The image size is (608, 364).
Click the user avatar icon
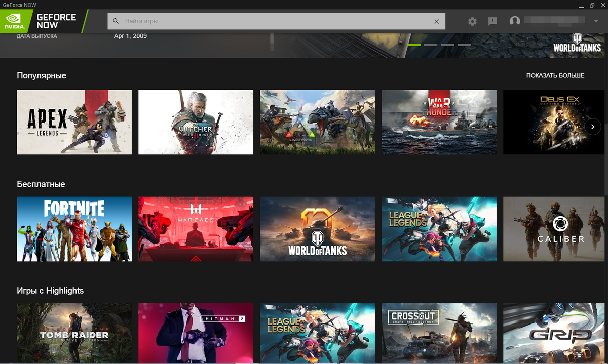515,21
